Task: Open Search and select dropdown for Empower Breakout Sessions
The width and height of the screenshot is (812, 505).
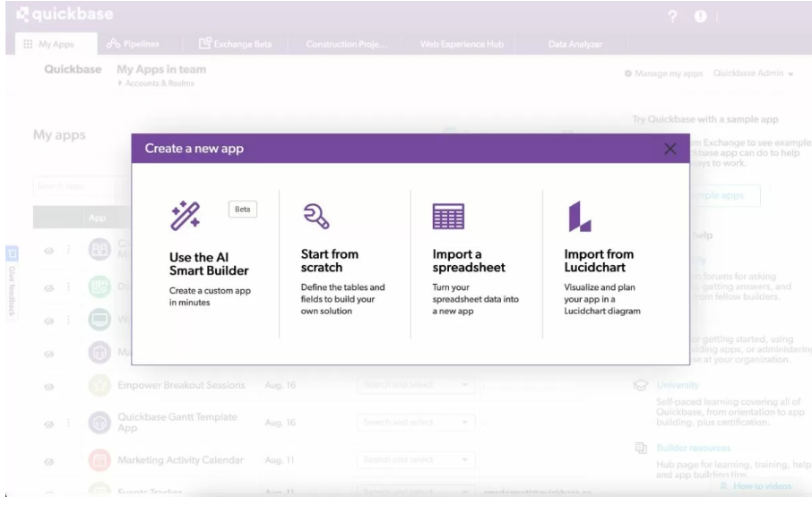Action: (416, 385)
